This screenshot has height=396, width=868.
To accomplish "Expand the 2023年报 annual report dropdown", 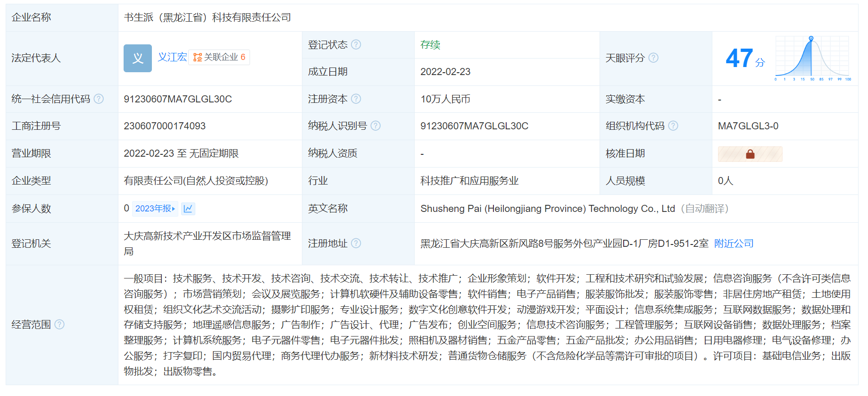I will 155,209.
